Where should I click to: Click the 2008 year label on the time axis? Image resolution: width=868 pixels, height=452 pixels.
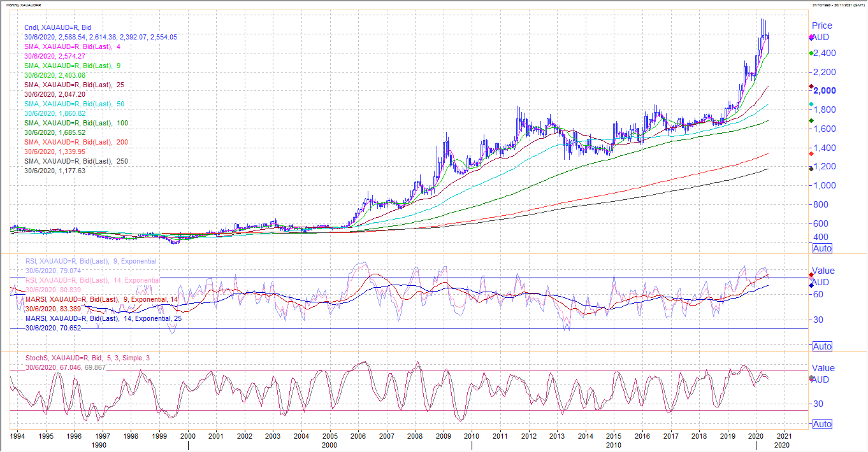click(x=415, y=437)
